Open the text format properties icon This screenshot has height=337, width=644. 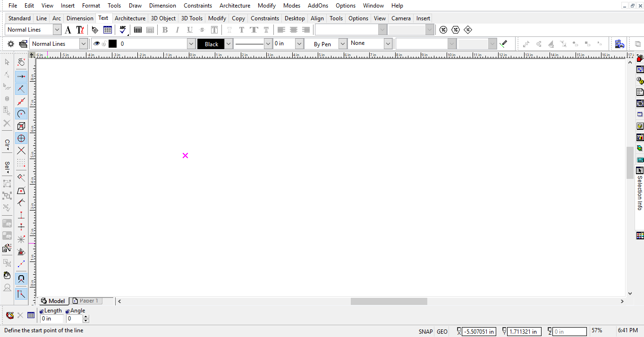point(80,30)
